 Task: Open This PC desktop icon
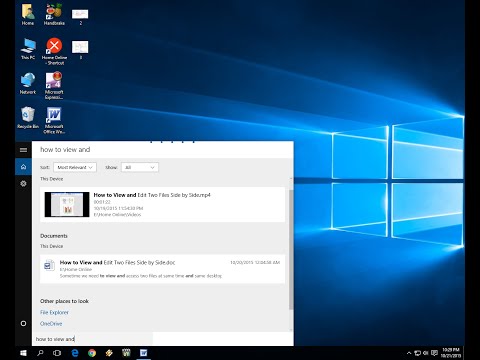point(28,49)
